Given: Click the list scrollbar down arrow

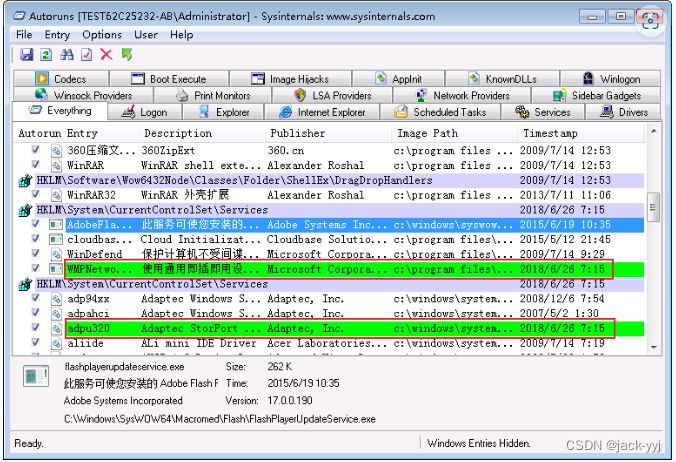Looking at the screenshot, I should 654,347.
